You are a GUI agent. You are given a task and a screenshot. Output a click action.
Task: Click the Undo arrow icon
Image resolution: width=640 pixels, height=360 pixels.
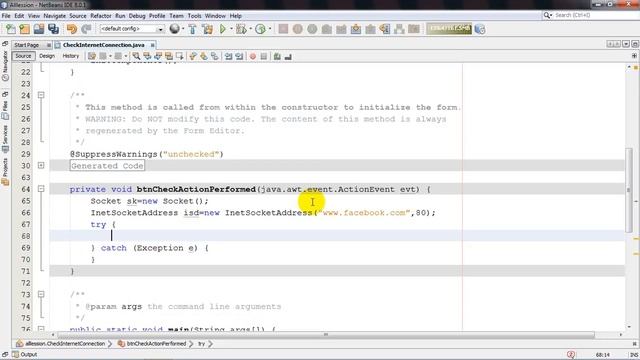pyautogui.click(x=72, y=29)
